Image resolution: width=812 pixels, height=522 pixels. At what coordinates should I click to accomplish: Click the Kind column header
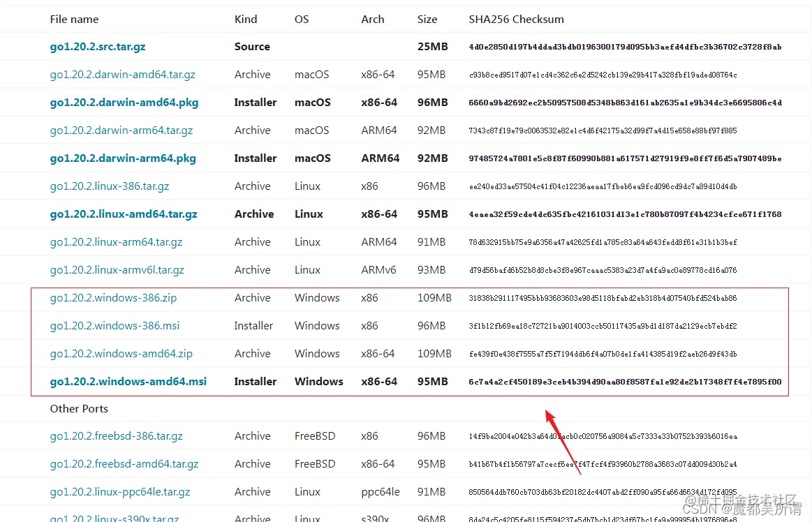[246, 20]
